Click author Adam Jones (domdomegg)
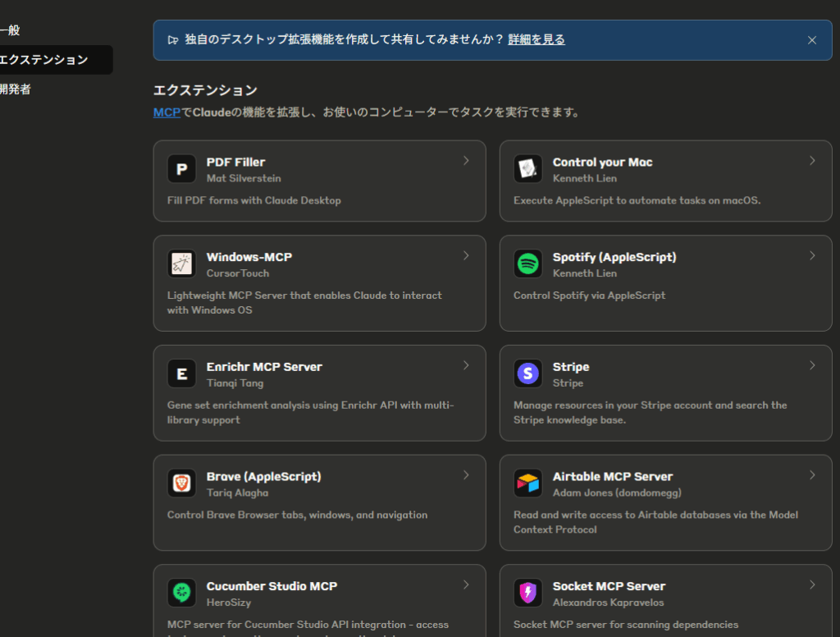 coord(617,493)
